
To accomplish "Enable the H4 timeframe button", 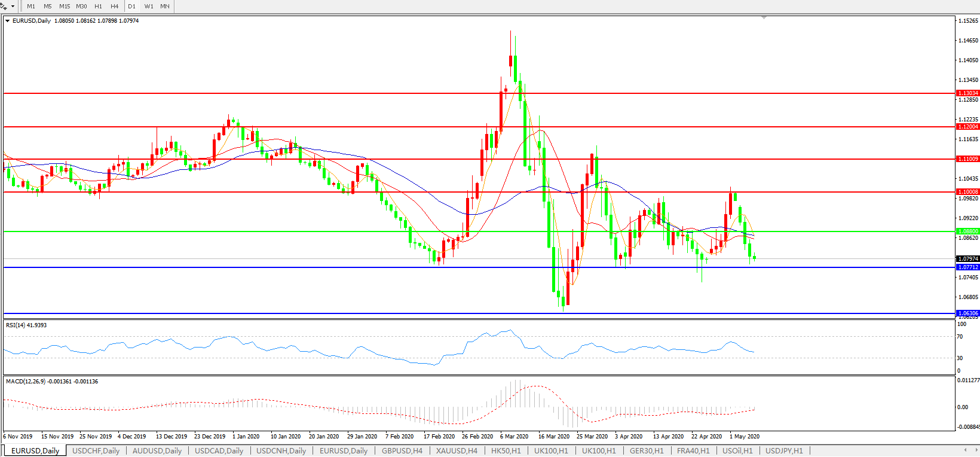I will tap(115, 6).
